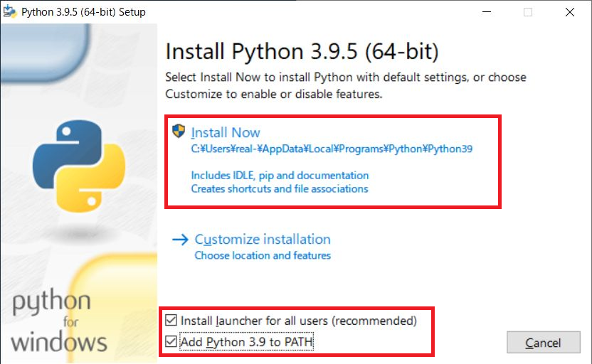This screenshot has width=592, height=364.
Task: Click the Python installer icon in title bar
Action: (x=11, y=11)
